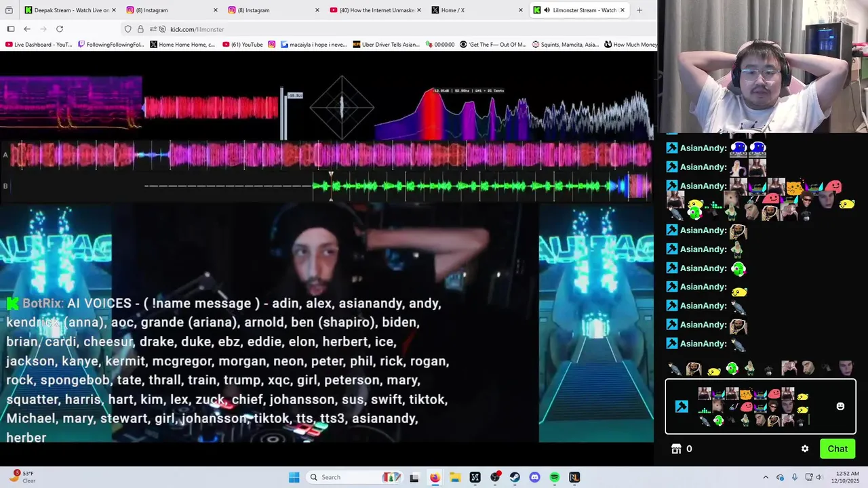Click the tracking protection shield icon
The image size is (868, 488).
tap(127, 29)
